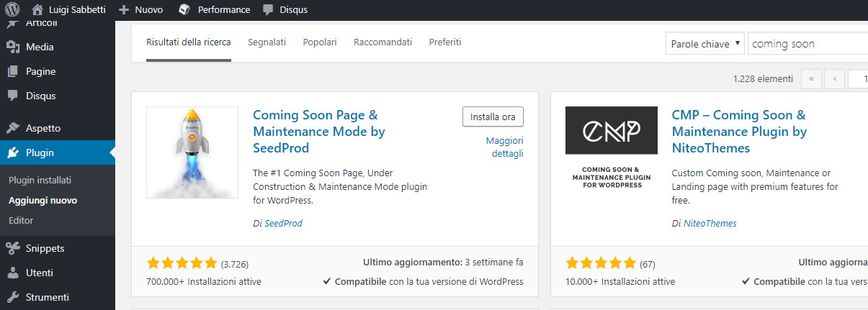Click '700.000+ Installazioni attive' text
The width and height of the screenshot is (868, 310).
tap(204, 282)
